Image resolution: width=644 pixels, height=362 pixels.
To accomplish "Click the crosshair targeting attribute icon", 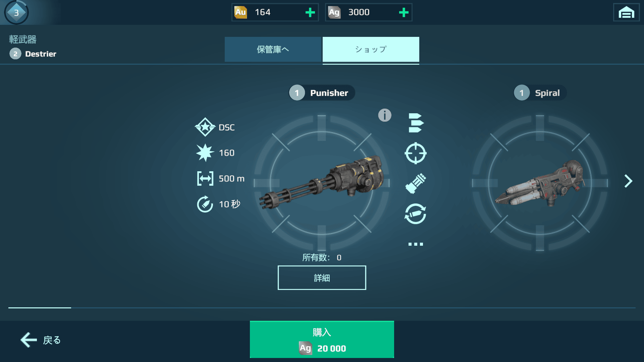I will point(416,153).
